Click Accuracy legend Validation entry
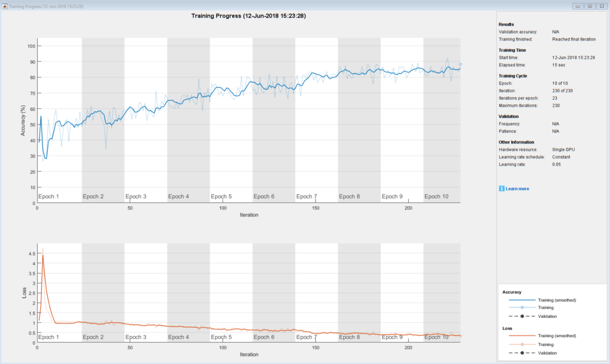 tap(533, 316)
